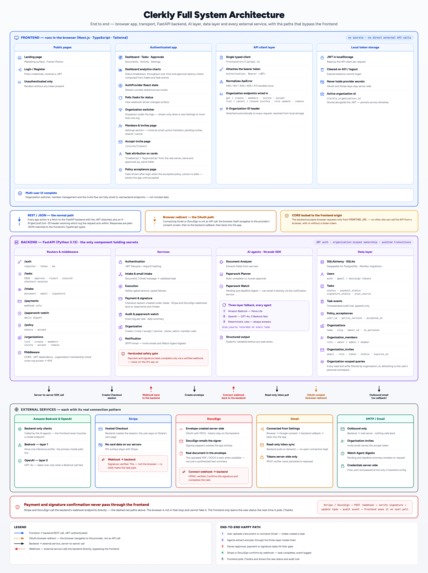Click the LEGEND heading
The height and width of the screenshot is (573, 428).
(20, 527)
